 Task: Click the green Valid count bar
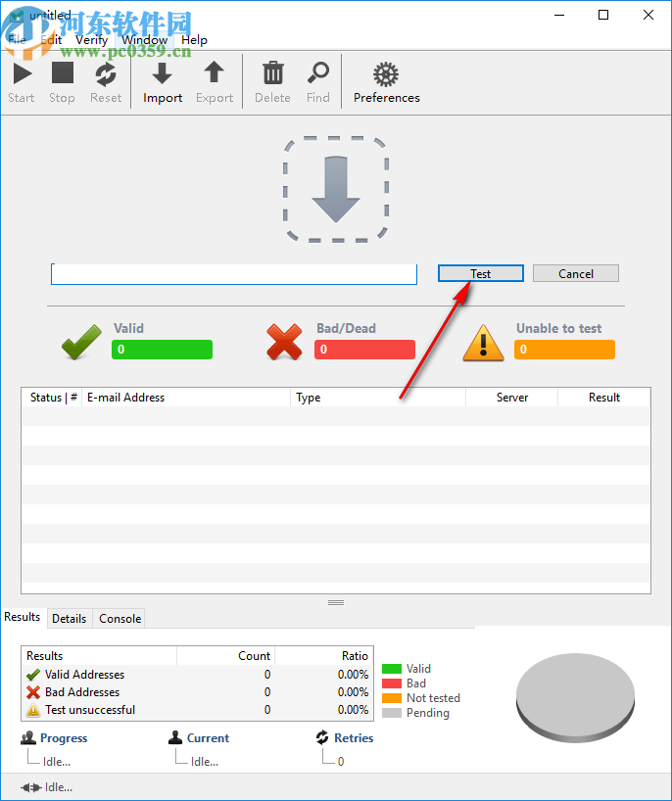(162, 350)
